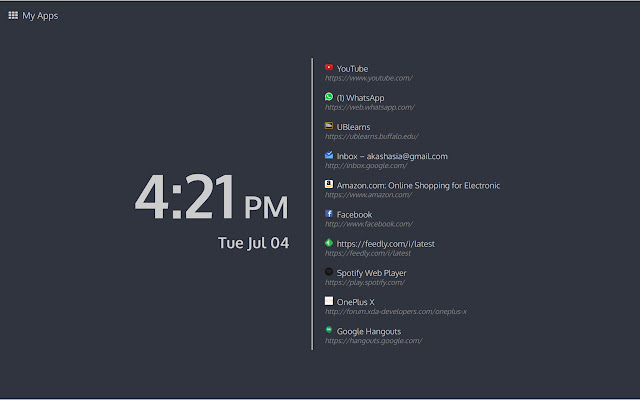The image size is (640, 400).
Task: Open the Inbox – akashasia@gmail.com title
Action: point(392,156)
